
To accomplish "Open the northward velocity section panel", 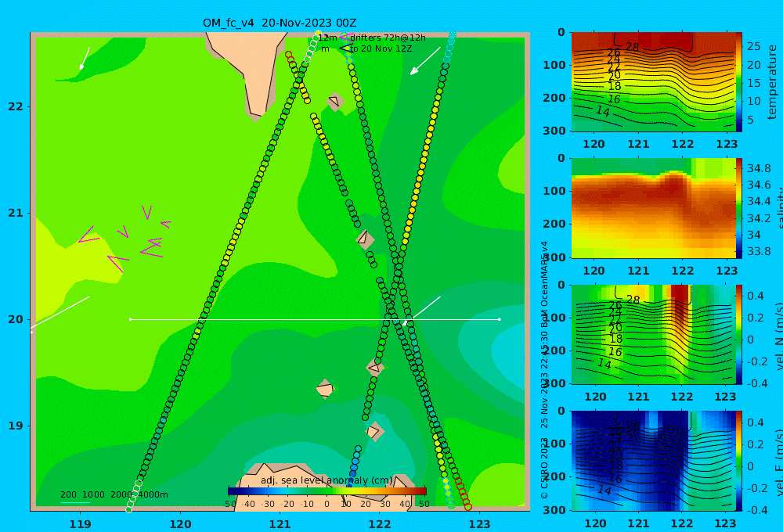I will 654,334.
